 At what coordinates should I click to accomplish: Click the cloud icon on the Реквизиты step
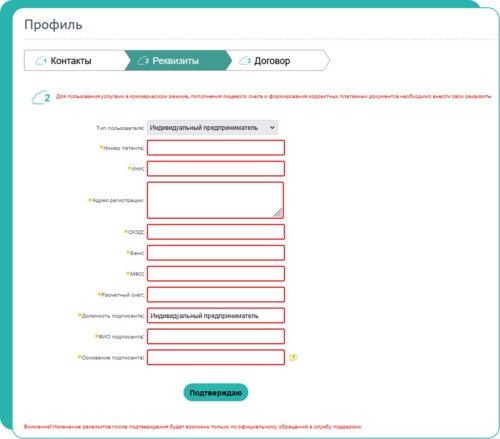143,61
